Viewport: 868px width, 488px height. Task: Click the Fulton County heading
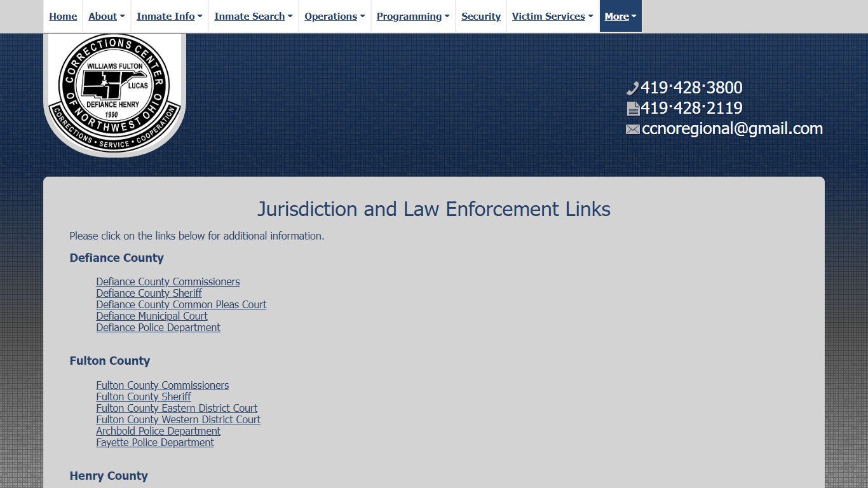coord(110,361)
